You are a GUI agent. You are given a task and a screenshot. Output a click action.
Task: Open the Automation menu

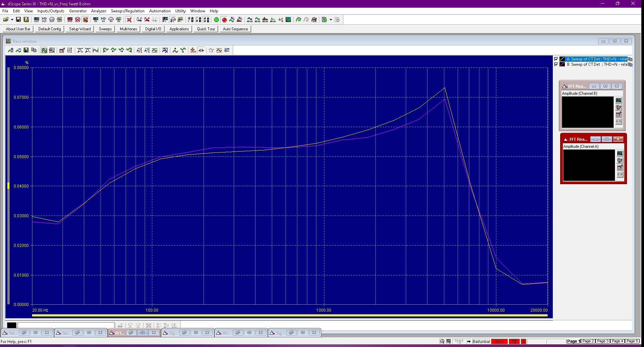(160, 11)
